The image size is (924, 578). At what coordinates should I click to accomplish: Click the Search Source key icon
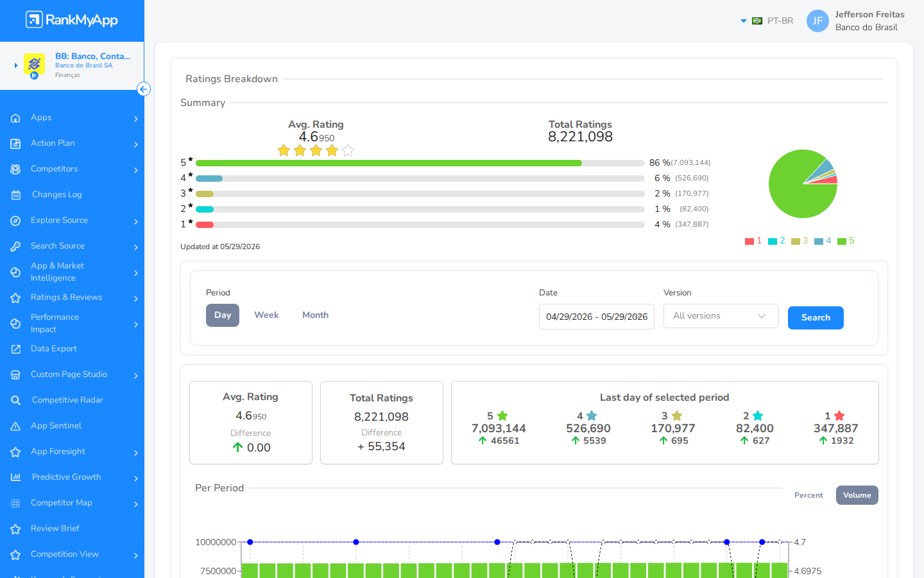15,247
